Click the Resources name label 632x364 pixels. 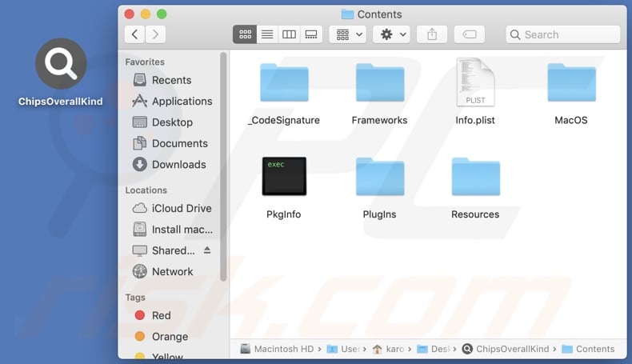tap(475, 214)
